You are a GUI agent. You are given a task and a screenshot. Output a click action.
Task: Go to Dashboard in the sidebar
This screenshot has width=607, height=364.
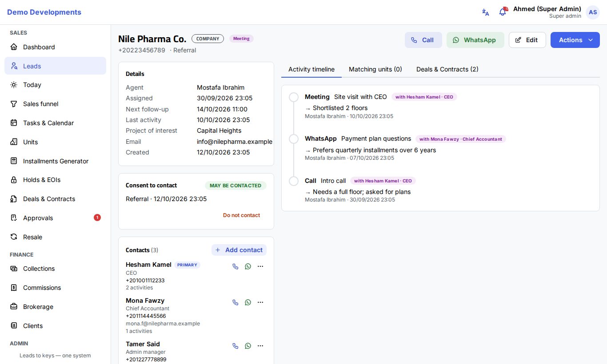(x=55, y=47)
